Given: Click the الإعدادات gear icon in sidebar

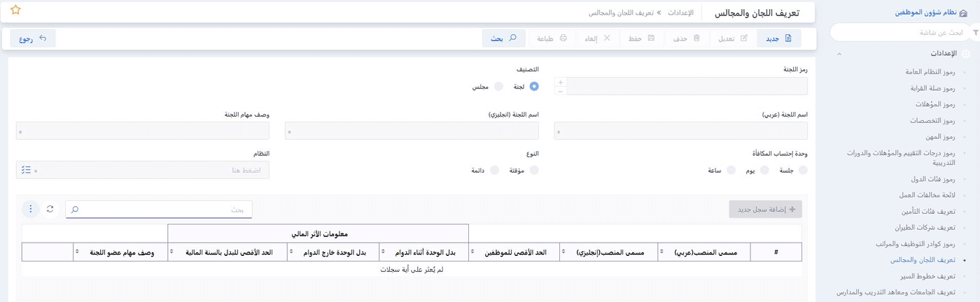Looking at the screenshot, I should 966,53.
